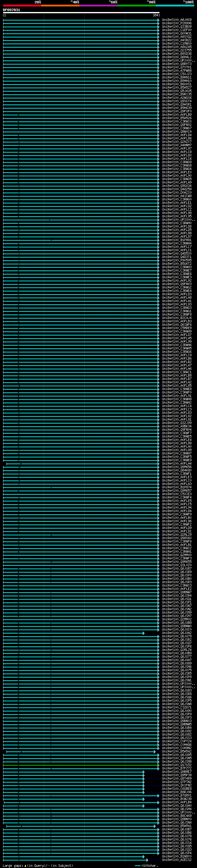Screen dimensions: 197x868
Task: Open hit UniRef100_P28996
Action: pos(177,23)
